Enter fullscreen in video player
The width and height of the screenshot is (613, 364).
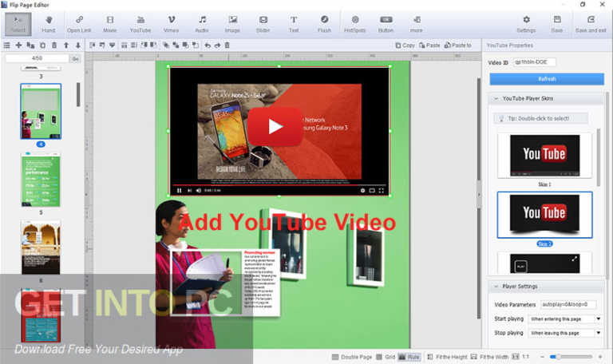pyautogui.click(x=382, y=191)
